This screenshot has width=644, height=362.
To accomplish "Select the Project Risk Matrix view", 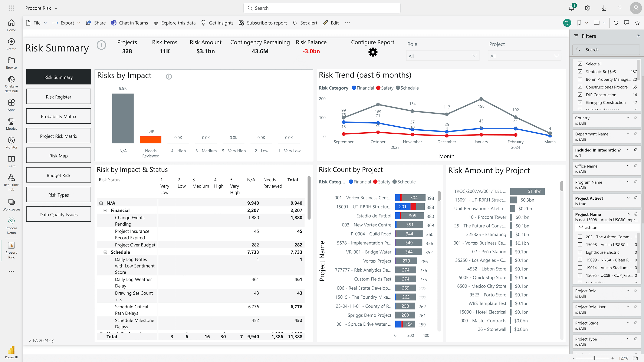I will click(x=58, y=136).
